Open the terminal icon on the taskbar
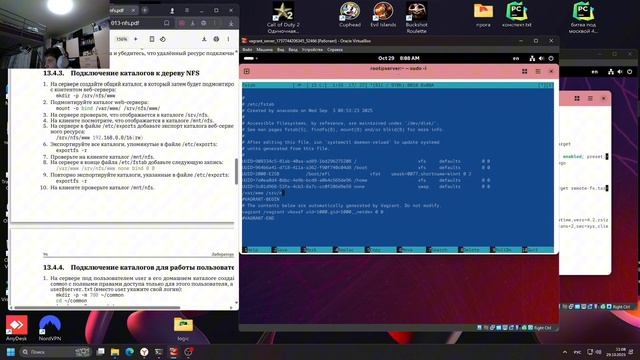 [x=159, y=352]
